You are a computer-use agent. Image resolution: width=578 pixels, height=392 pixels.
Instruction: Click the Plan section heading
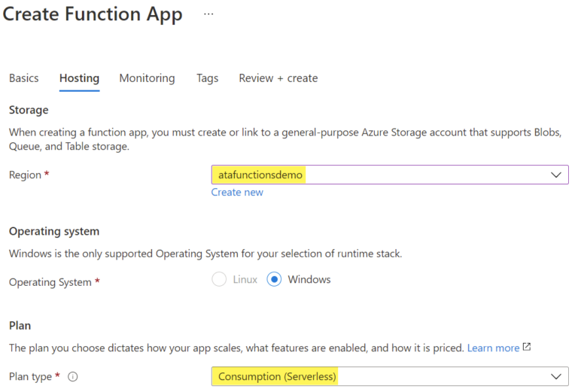pyautogui.click(x=20, y=326)
